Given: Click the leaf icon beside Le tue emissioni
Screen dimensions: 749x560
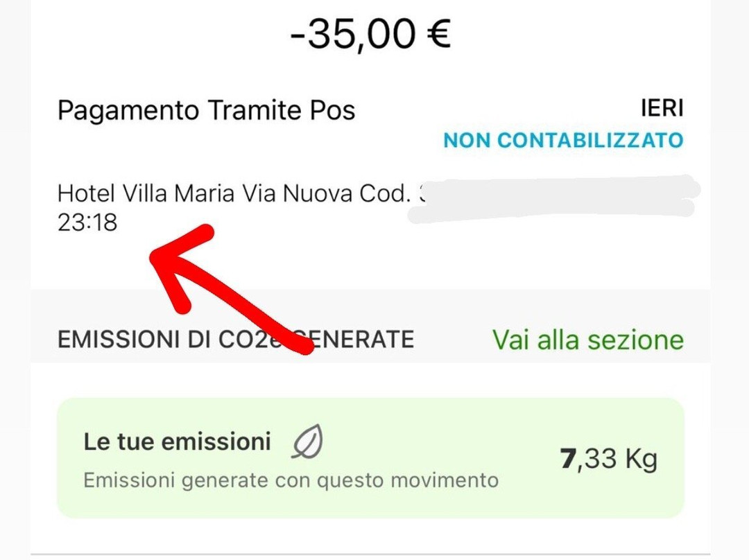Looking at the screenshot, I should (308, 443).
